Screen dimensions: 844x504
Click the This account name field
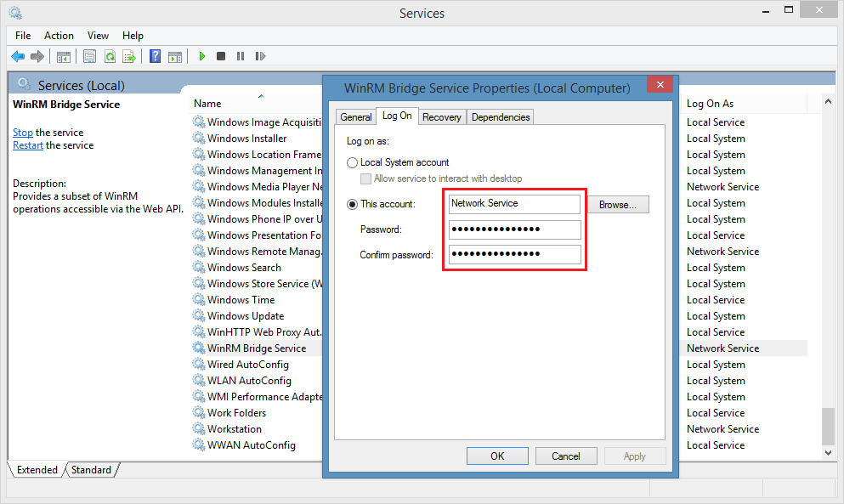coord(514,203)
